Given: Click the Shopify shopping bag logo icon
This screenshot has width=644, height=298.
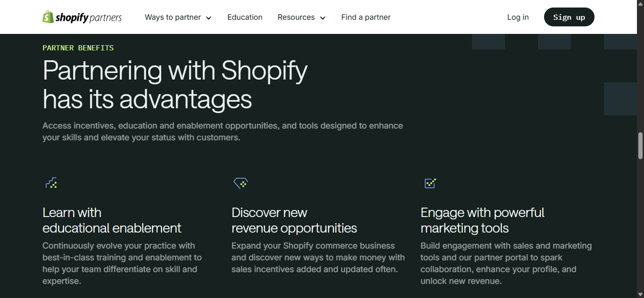Looking at the screenshot, I should pyautogui.click(x=48, y=17).
